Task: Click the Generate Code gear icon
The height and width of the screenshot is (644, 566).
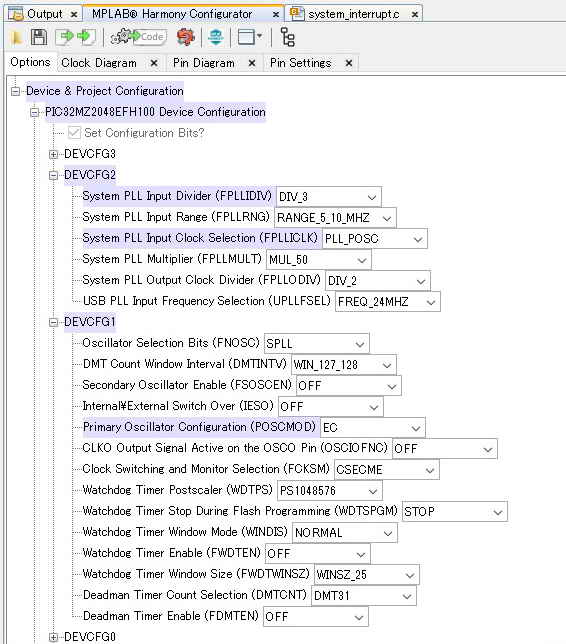Action: 138,37
